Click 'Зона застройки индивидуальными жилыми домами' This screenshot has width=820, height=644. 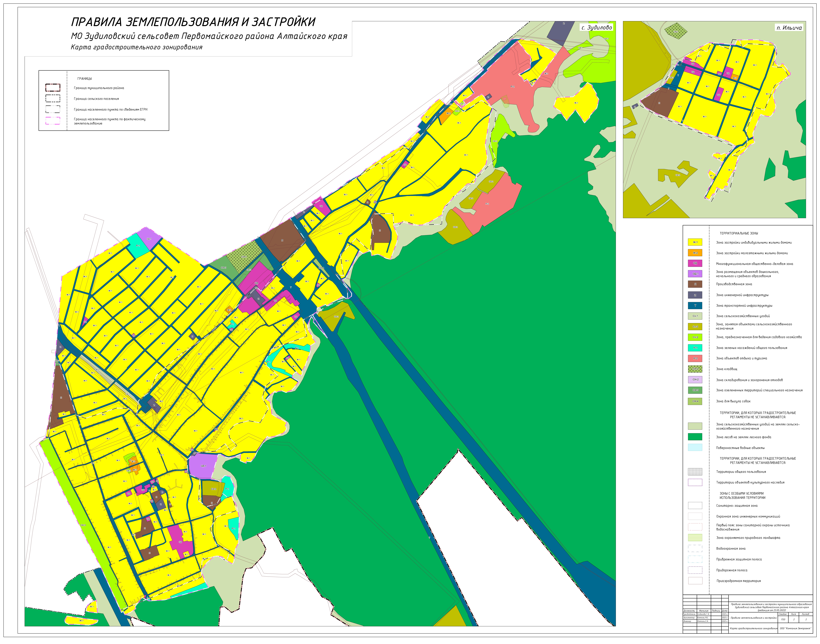754,242
